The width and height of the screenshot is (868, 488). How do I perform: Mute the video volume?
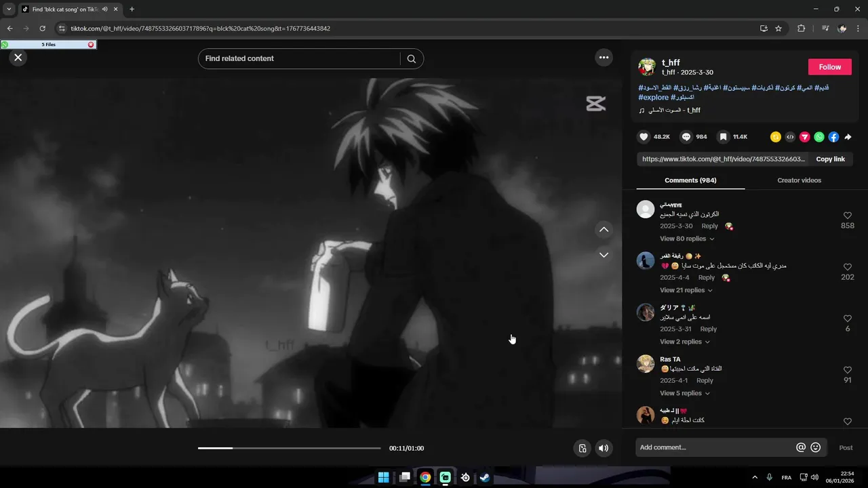click(x=604, y=448)
